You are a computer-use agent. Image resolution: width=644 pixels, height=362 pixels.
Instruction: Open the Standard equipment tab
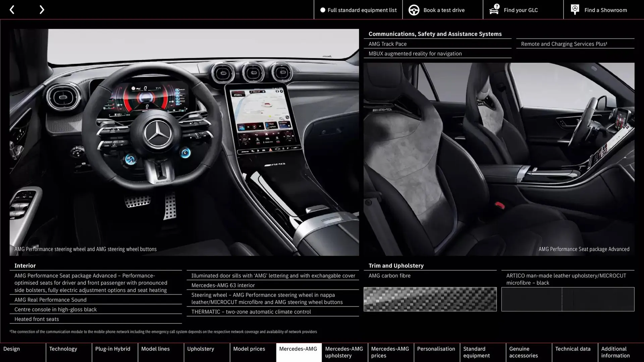coord(483,352)
